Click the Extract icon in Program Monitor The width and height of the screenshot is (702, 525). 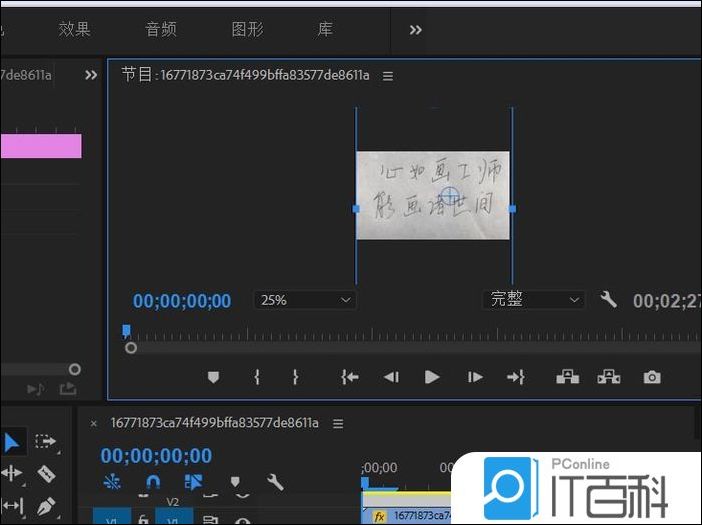point(608,377)
